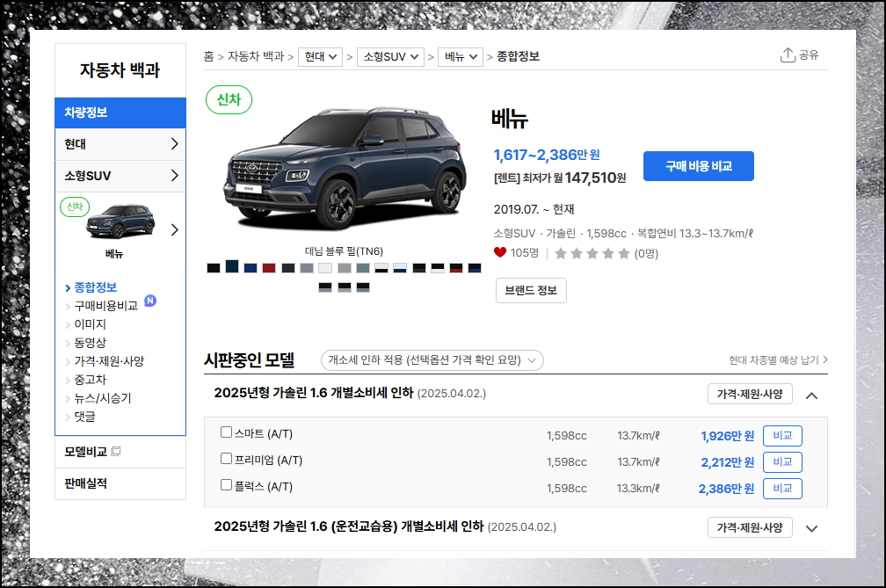
Task: Select the 차량정보 sidebar tab
Action: coord(120,113)
